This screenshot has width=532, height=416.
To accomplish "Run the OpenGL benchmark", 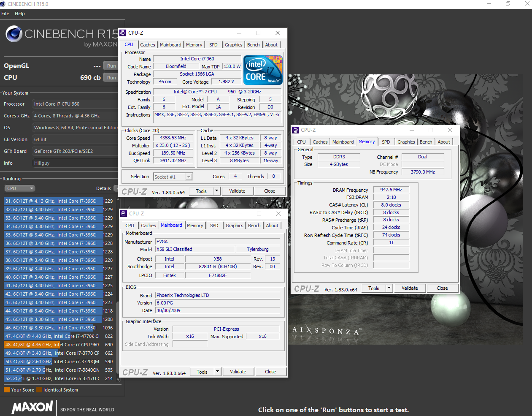I will click(x=111, y=66).
